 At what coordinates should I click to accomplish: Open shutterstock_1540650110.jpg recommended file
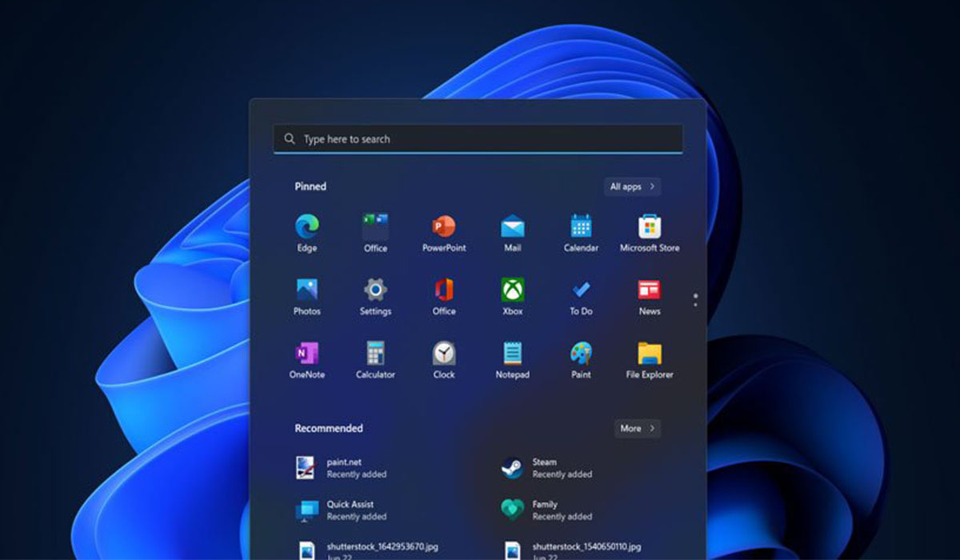(571, 550)
